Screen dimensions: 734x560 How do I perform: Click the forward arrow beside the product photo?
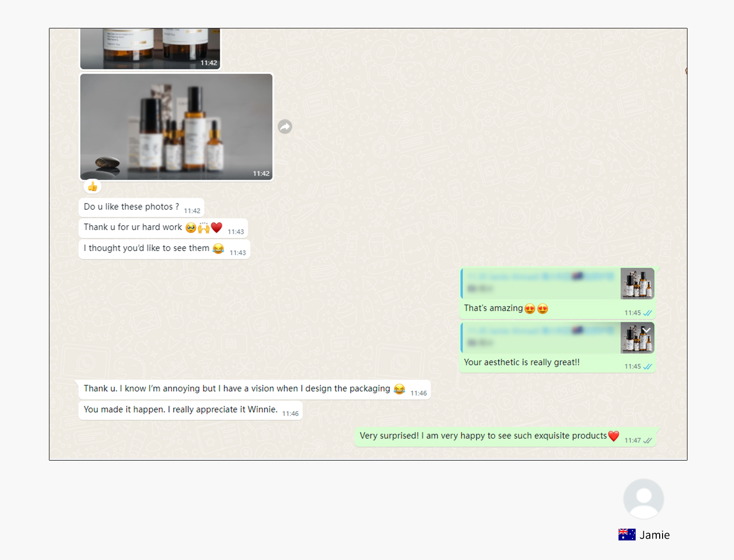click(285, 127)
